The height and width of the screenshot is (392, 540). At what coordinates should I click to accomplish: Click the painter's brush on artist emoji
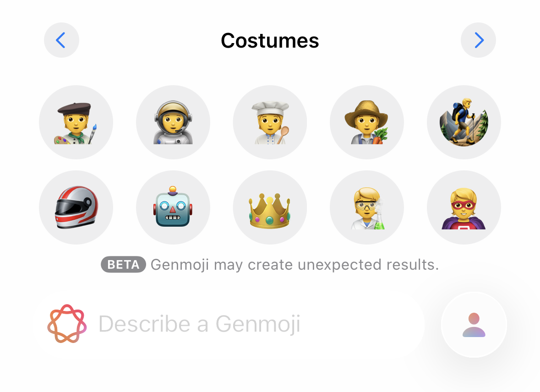(x=93, y=134)
